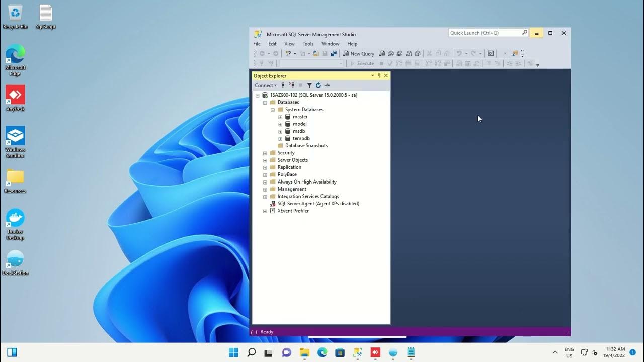Click the Properties Window toolbar icon
The width and height of the screenshot is (644, 362).
491,54
